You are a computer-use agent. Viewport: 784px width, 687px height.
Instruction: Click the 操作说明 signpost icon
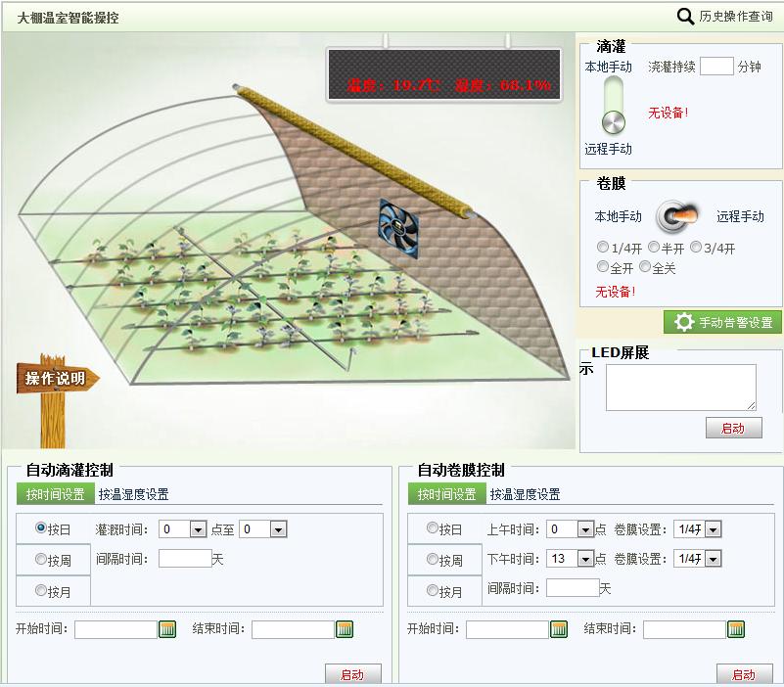[54, 377]
